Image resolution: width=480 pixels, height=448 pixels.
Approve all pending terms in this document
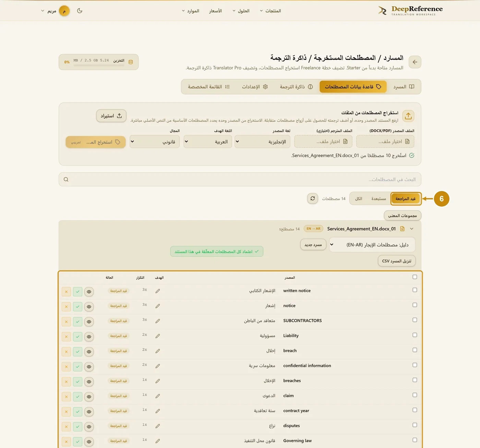[217, 252]
